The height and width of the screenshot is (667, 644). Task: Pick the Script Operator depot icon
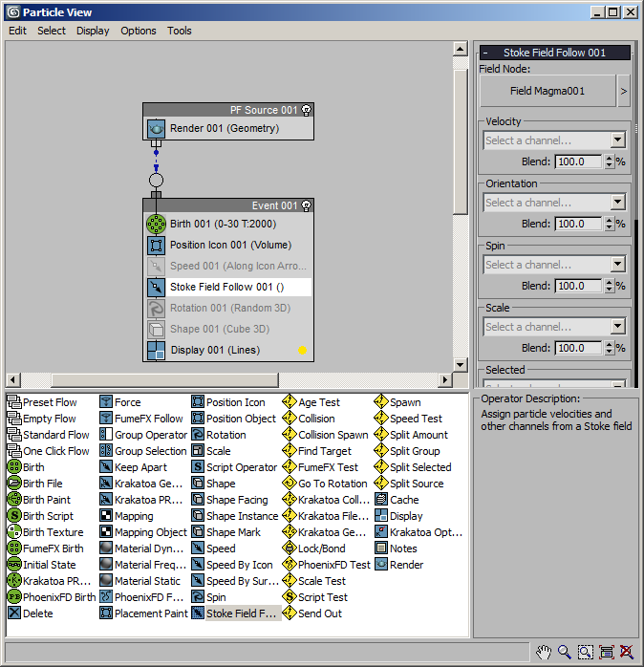pos(198,467)
